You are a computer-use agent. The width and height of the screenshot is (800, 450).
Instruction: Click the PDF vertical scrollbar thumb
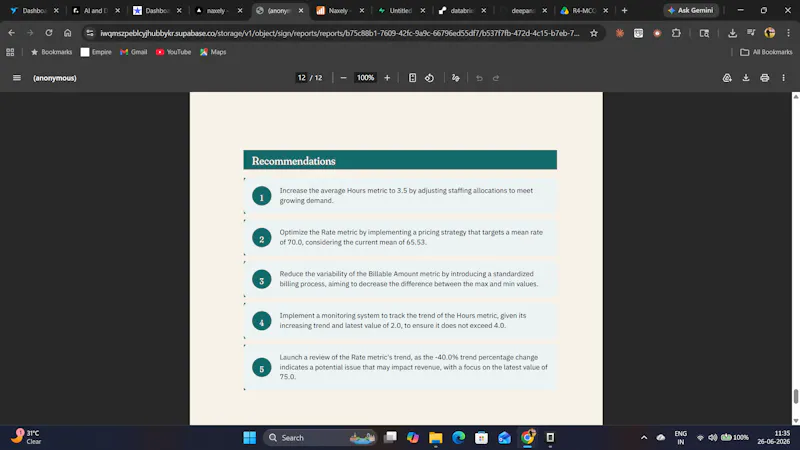point(795,396)
